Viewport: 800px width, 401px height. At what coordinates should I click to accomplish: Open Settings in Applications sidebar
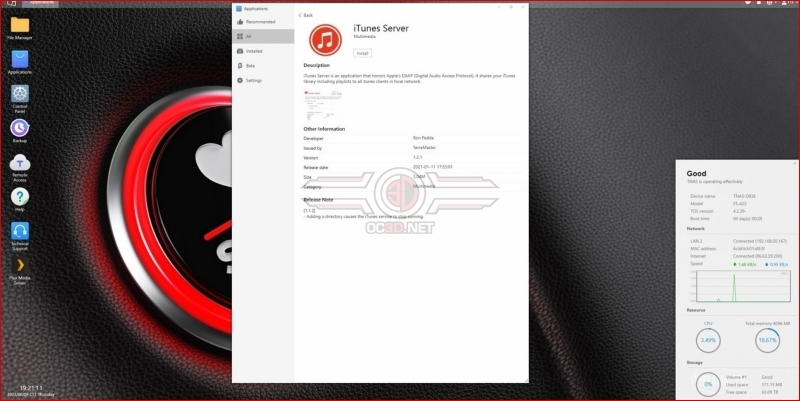(263, 81)
